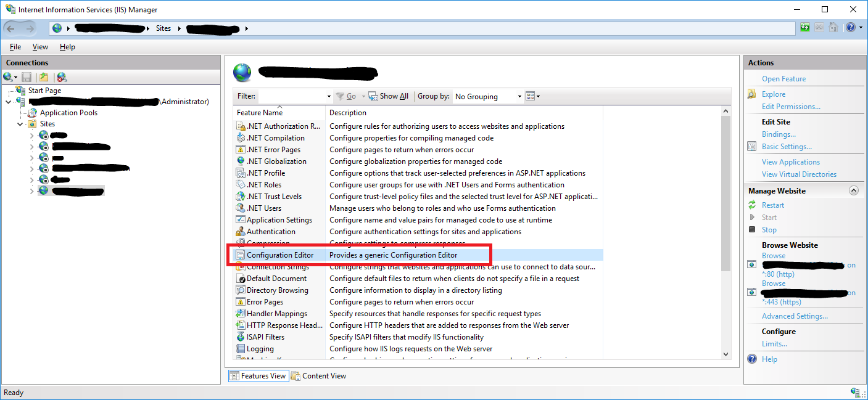Collapse the server Administrator tree node
Screen dimensions: 868x400
click(8, 102)
